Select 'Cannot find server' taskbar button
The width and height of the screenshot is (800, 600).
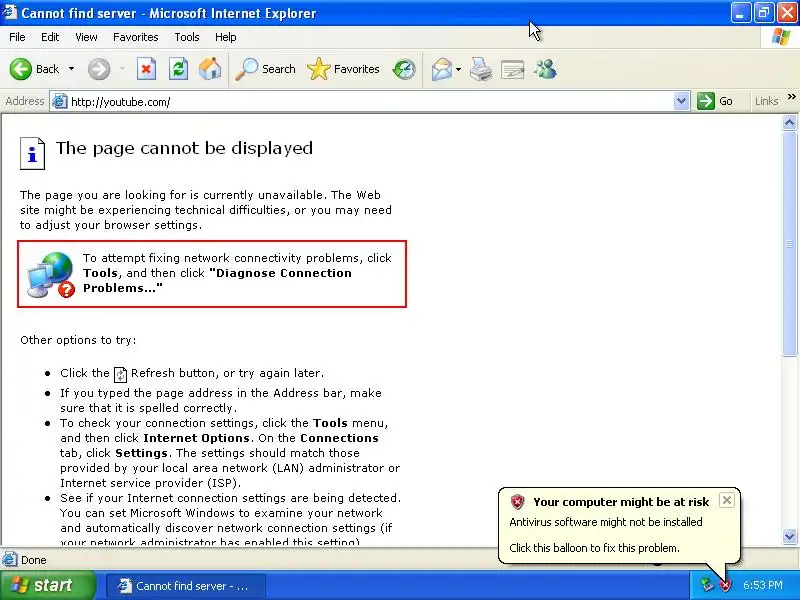click(186, 586)
